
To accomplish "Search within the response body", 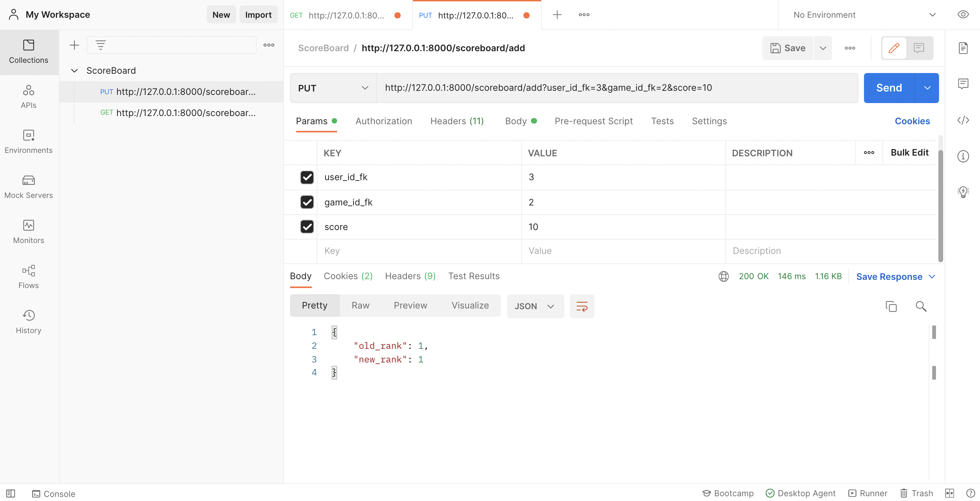I will [921, 306].
